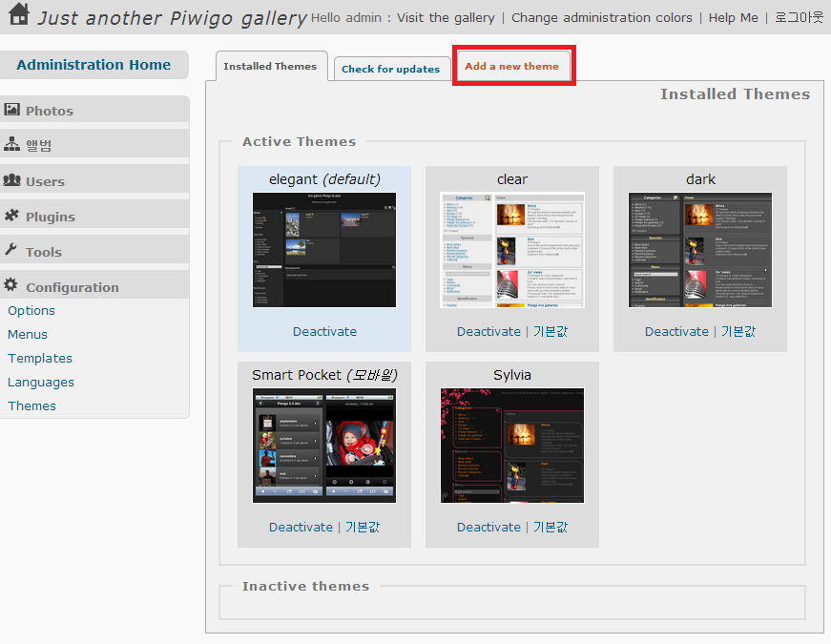831x644 pixels.
Task: Set the dark theme as default (기본값)
Action: [738, 332]
